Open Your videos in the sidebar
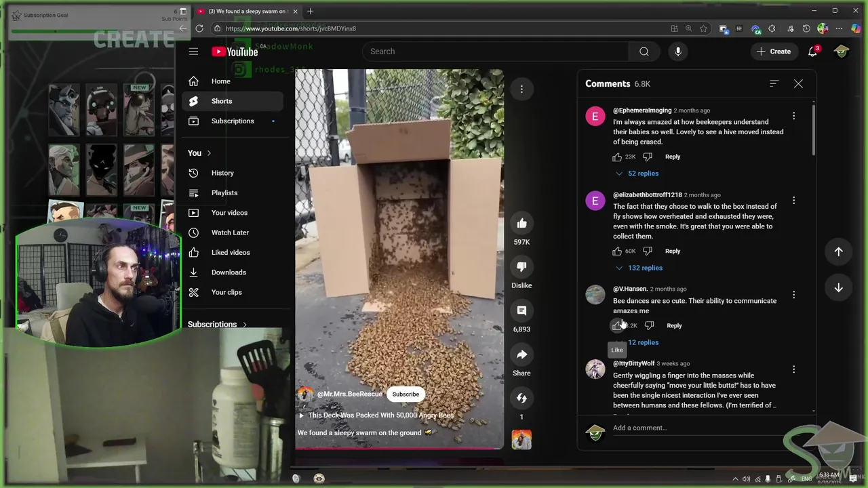 click(233, 213)
